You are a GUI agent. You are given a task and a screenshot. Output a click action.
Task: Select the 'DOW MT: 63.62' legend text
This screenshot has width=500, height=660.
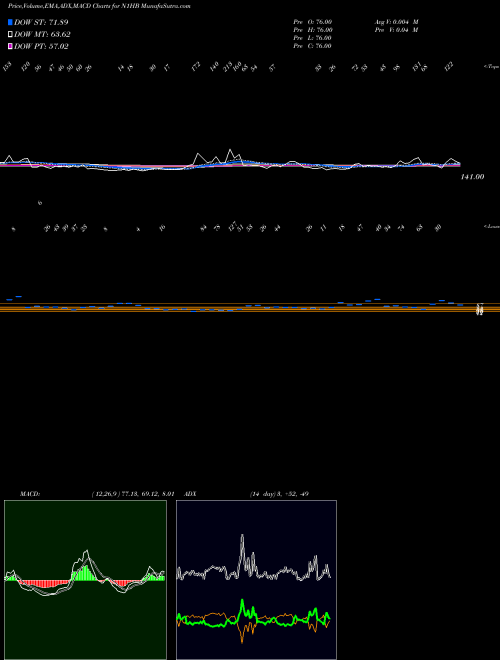click(x=42, y=35)
